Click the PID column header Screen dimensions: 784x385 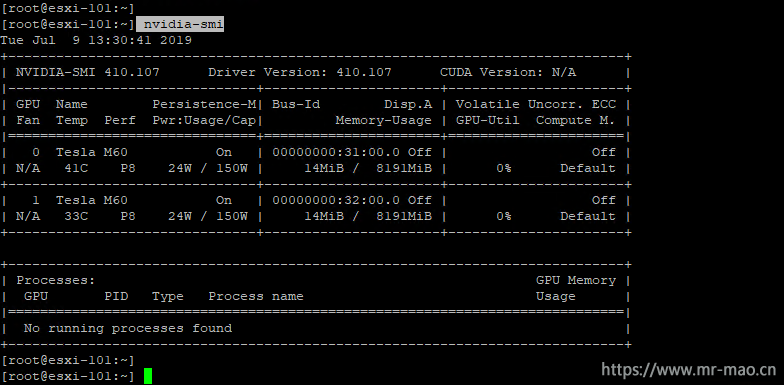point(116,296)
